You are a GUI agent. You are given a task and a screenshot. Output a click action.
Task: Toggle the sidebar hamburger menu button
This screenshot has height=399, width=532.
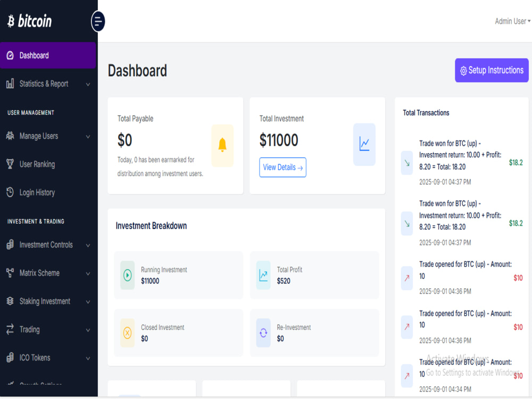click(98, 21)
